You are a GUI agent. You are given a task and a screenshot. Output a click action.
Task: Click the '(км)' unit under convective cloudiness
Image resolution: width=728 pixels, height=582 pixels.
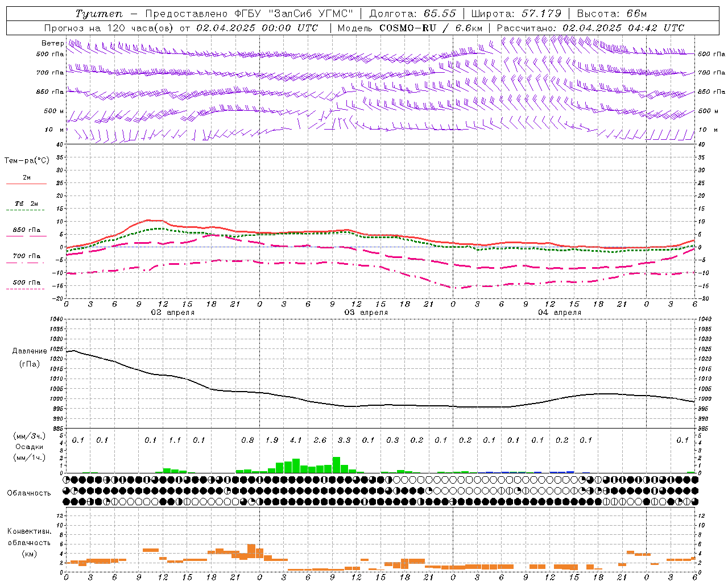pos(30,553)
